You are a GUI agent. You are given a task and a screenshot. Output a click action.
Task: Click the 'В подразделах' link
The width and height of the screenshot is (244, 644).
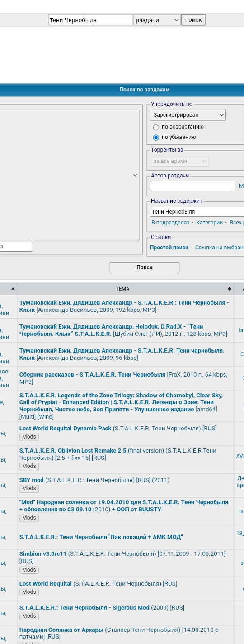170,223
